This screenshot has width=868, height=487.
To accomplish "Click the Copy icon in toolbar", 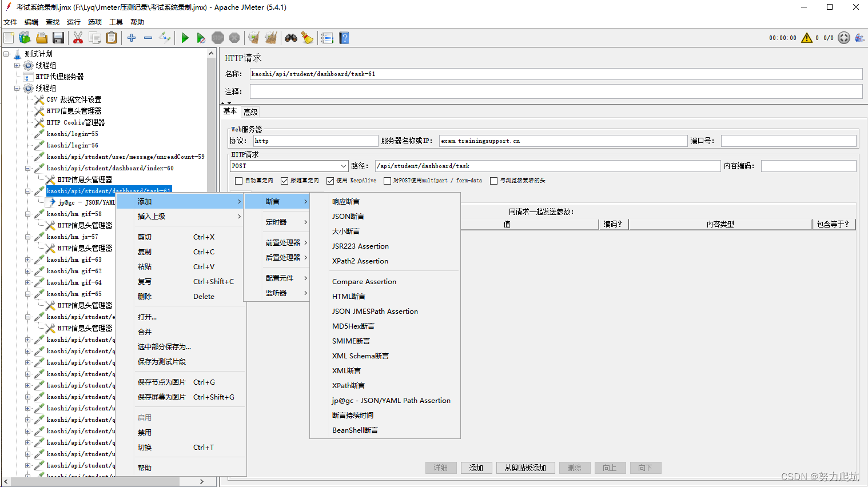I will [95, 38].
